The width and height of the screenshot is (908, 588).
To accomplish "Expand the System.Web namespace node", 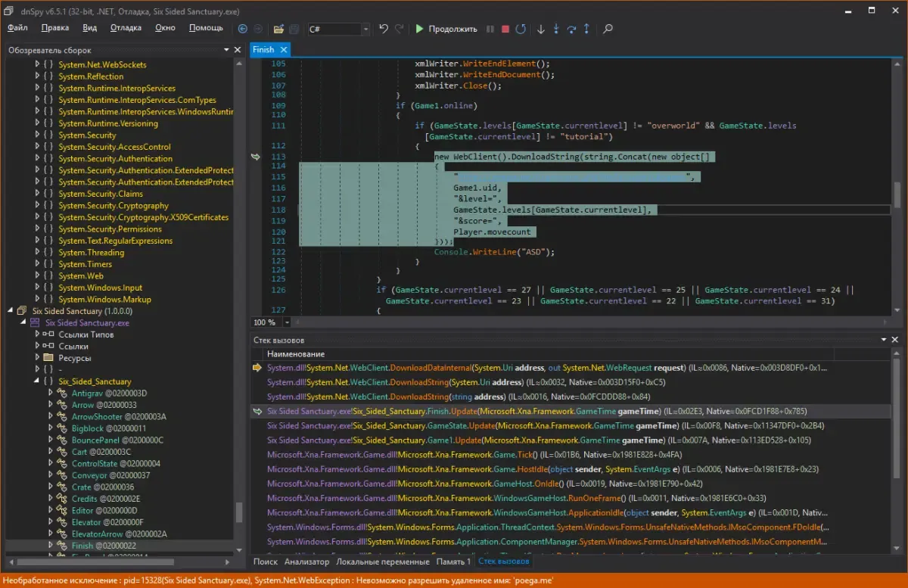I will (37, 276).
